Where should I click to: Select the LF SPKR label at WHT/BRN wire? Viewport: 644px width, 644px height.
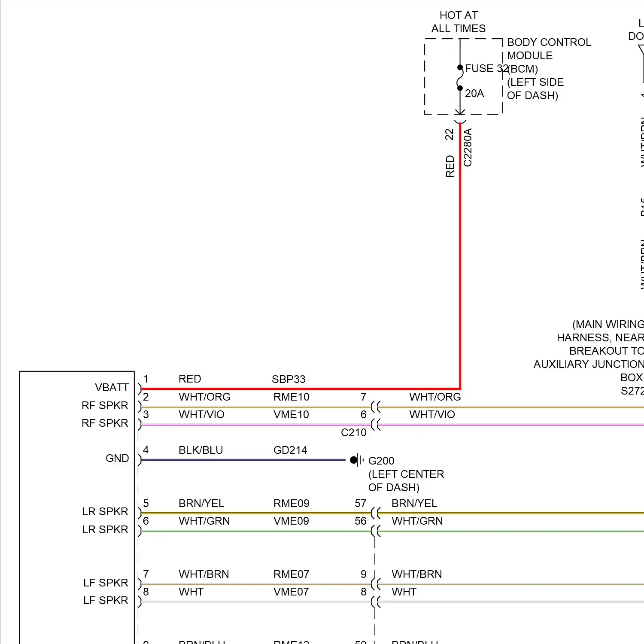106,583
